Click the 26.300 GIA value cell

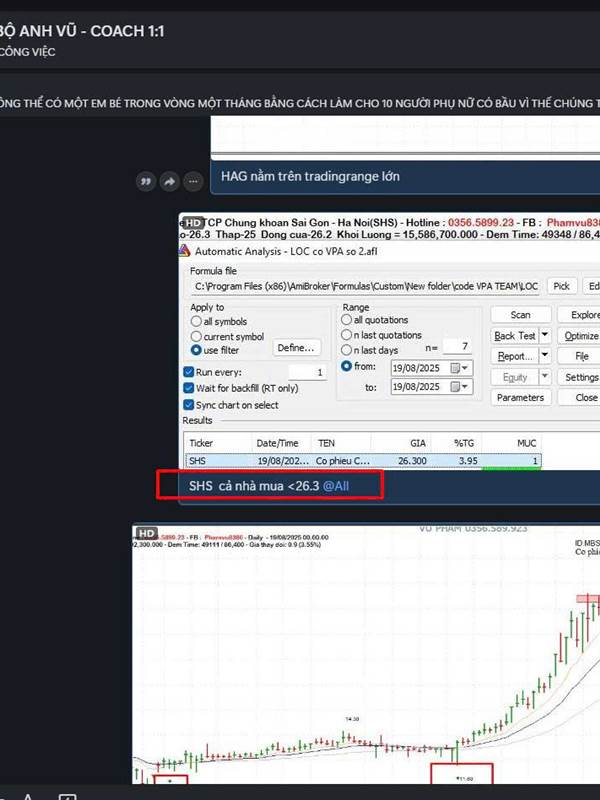pos(403,461)
